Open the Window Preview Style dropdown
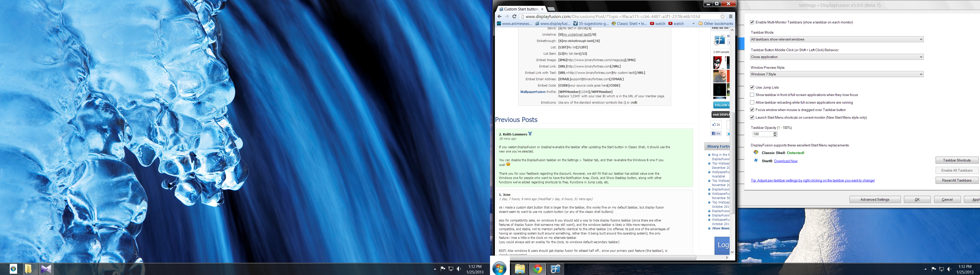This screenshot has height=275, width=980. tap(837, 74)
